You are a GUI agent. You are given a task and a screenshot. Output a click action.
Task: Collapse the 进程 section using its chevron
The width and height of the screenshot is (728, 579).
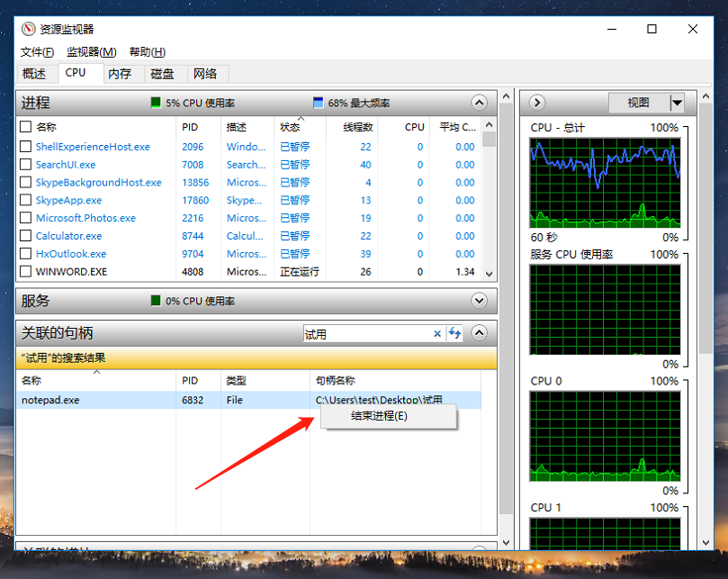pos(479,103)
